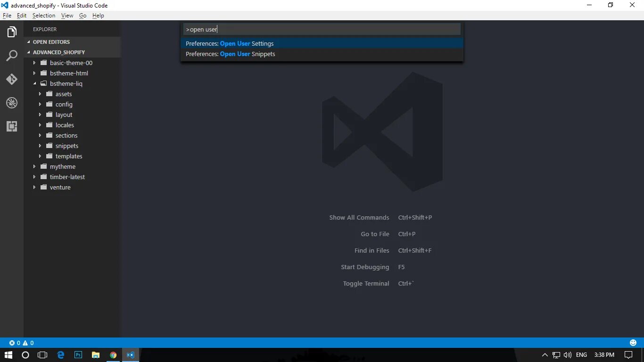Image resolution: width=644 pixels, height=362 pixels.
Task: Open Task View on the taskbar
Action: [42, 355]
